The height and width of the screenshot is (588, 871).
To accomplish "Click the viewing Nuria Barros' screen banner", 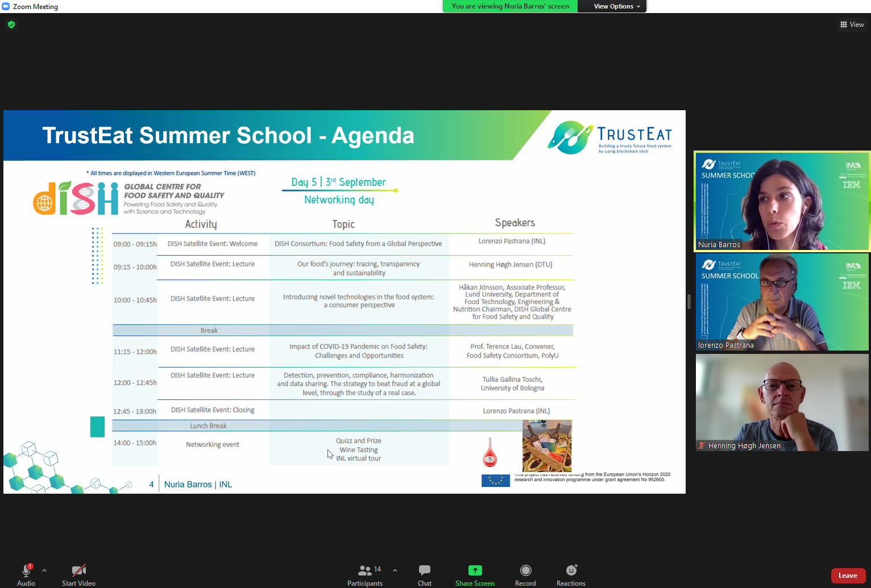I will click(x=510, y=6).
